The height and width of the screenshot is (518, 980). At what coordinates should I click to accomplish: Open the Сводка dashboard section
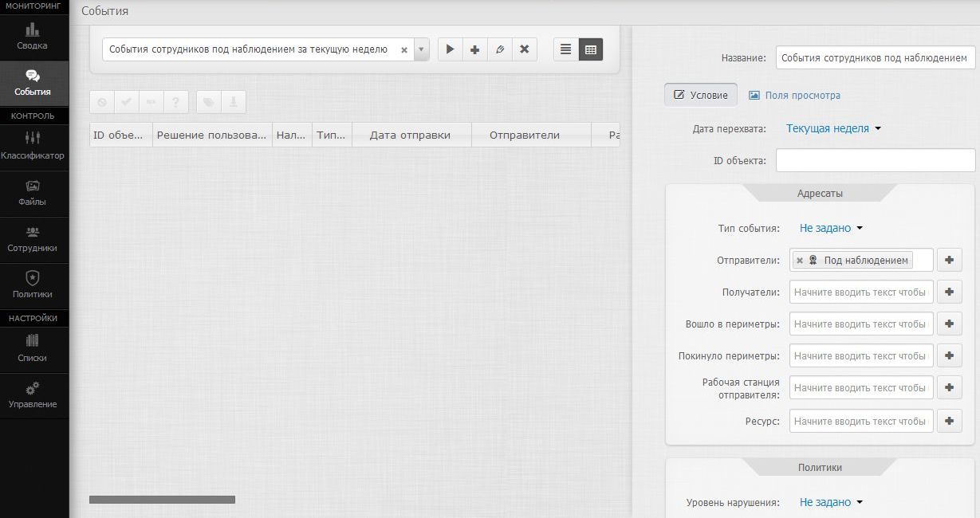pos(33,37)
